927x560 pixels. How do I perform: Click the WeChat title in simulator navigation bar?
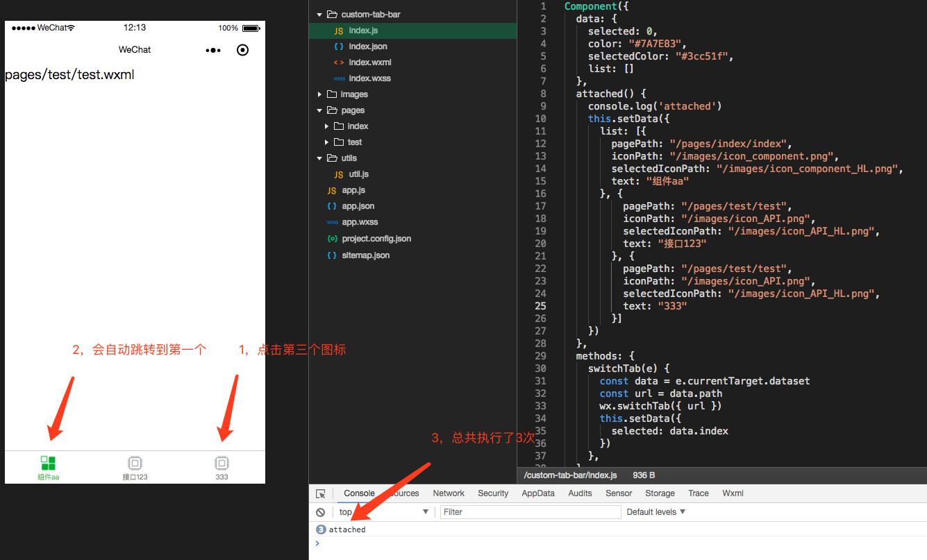135,50
